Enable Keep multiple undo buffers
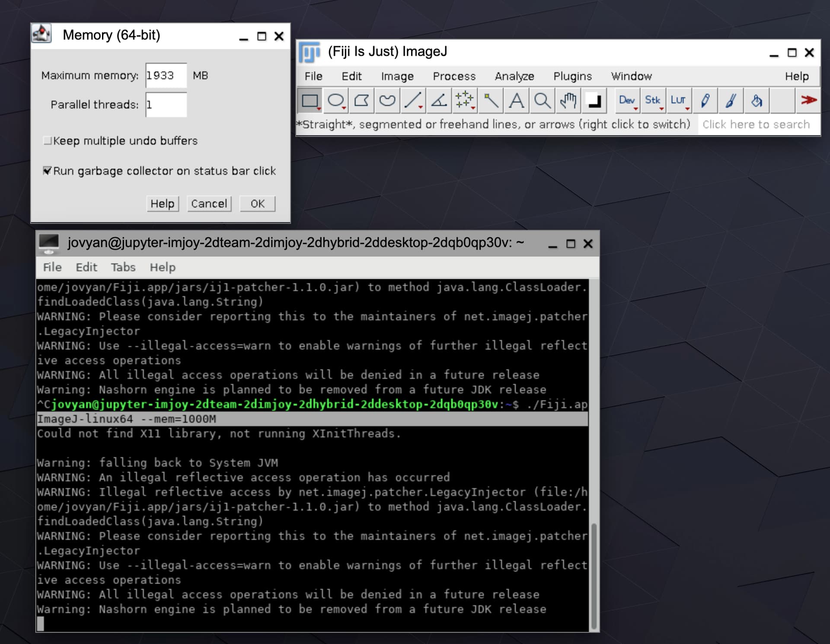Screen dimensions: 830x644 pyautogui.click(x=48, y=141)
